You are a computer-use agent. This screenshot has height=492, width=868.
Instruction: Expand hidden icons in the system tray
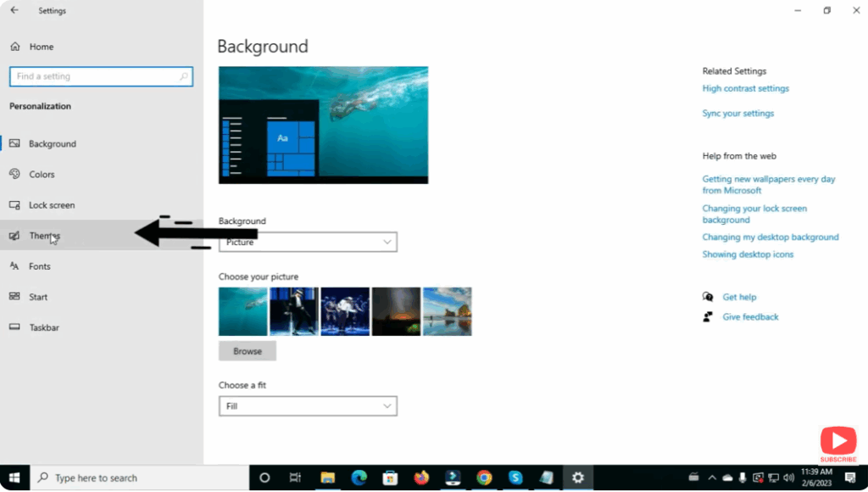(x=712, y=478)
